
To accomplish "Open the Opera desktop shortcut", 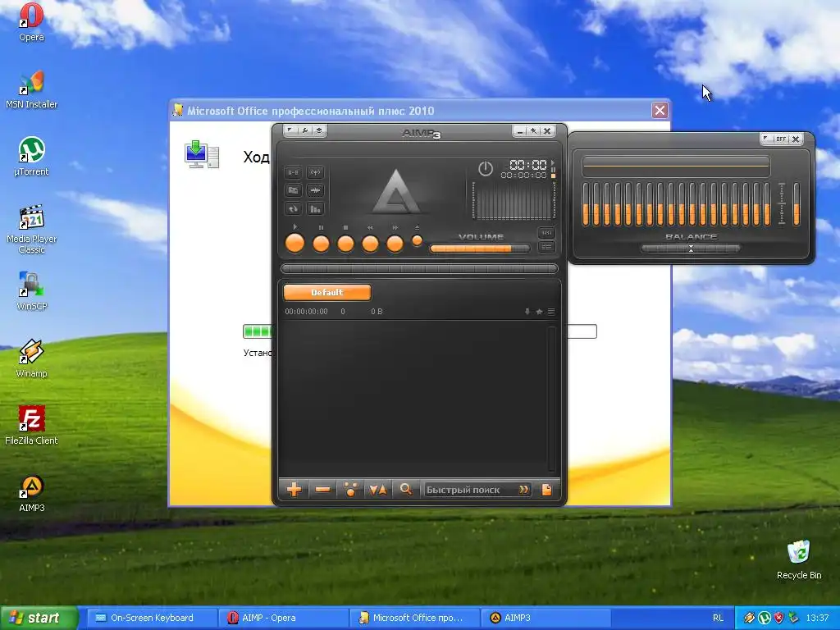I will tap(32, 22).
